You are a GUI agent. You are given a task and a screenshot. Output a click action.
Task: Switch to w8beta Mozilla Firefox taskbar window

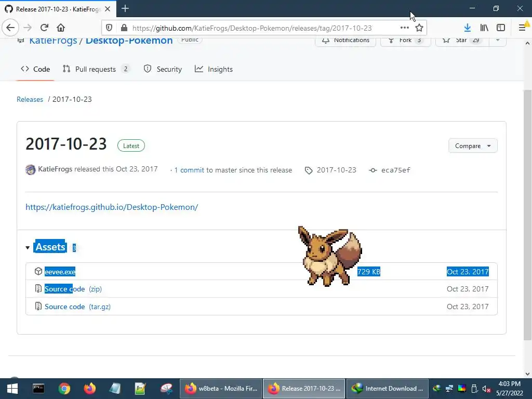coord(221,389)
